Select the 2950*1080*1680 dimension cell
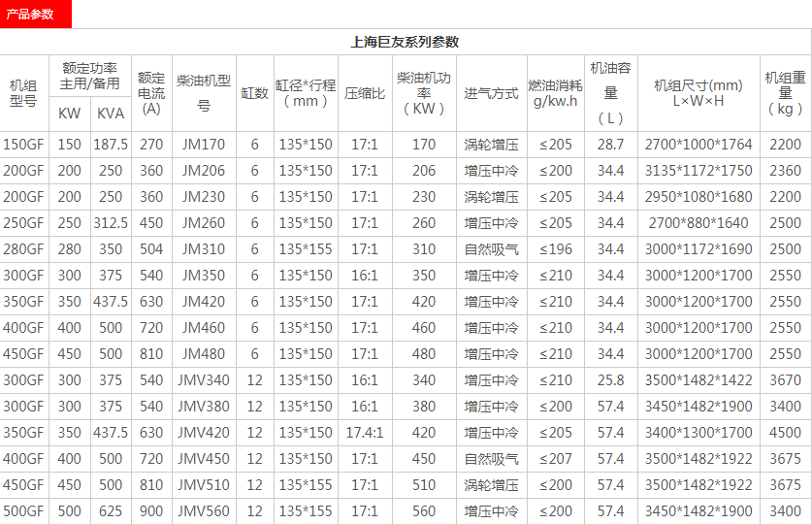This screenshot has width=812, height=524. 698,197
